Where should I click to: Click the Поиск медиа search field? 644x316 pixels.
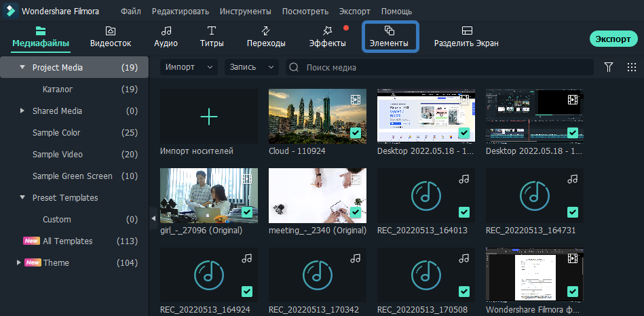440,67
